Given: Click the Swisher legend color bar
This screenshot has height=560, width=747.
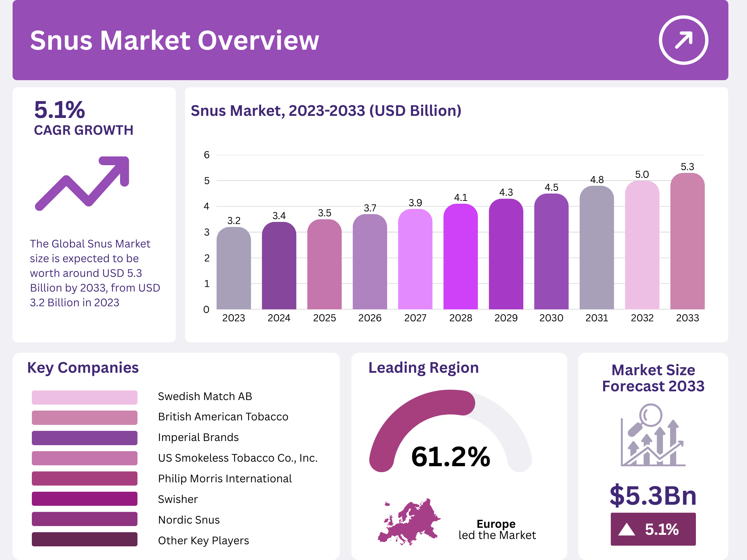Looking at the screenshot, I should [x=84, y=499].
